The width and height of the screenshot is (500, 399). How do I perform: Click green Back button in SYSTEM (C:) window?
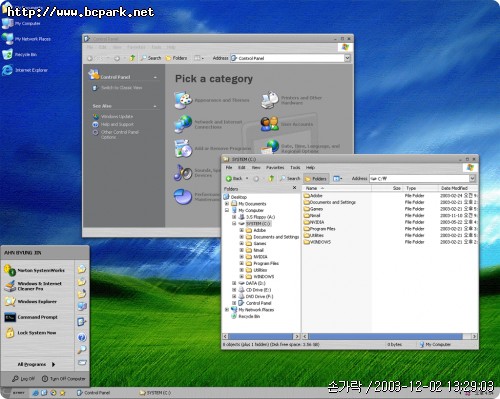pyautogui.click(x=234, y=178)
